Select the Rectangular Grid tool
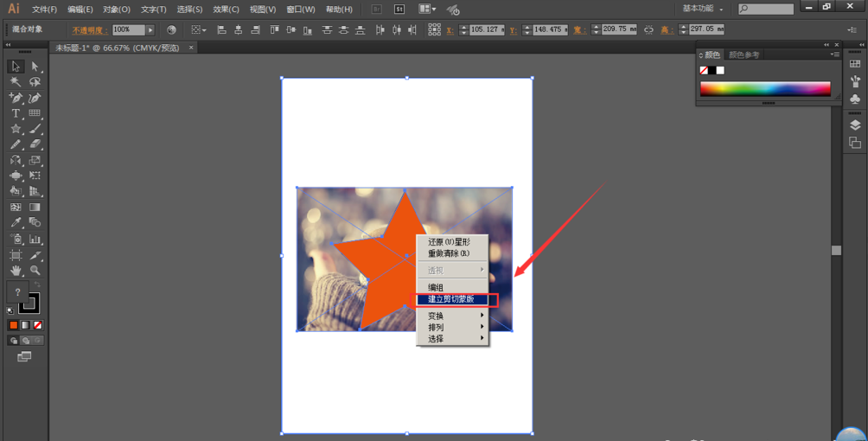This screenshot has height=441, width=868. tap(35, 113)
